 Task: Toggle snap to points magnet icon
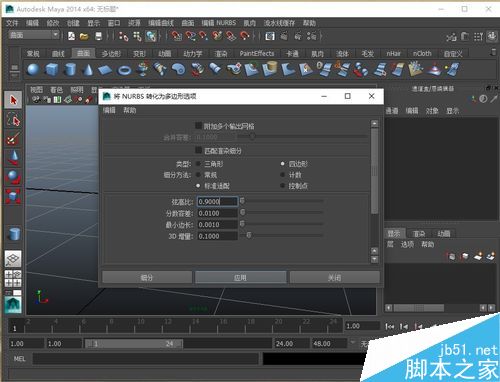[203, 36]
